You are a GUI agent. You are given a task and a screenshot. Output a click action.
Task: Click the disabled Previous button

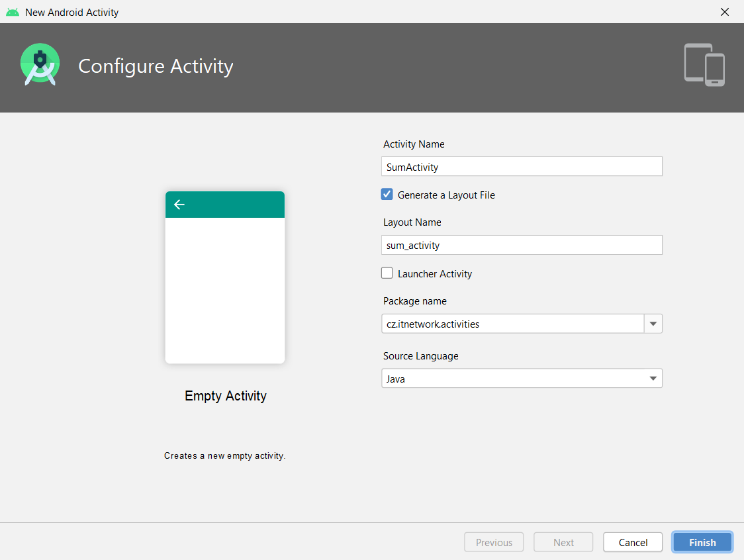click(494, 541)
